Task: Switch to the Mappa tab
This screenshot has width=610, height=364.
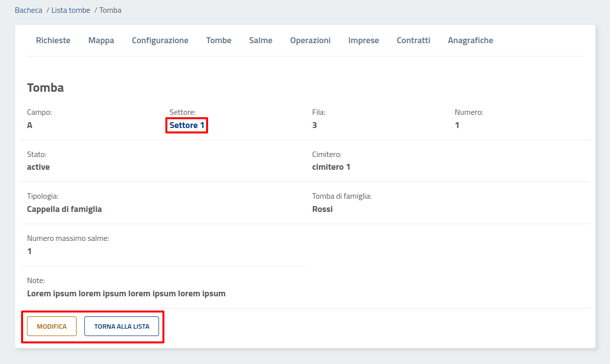Action: (101, 40)
